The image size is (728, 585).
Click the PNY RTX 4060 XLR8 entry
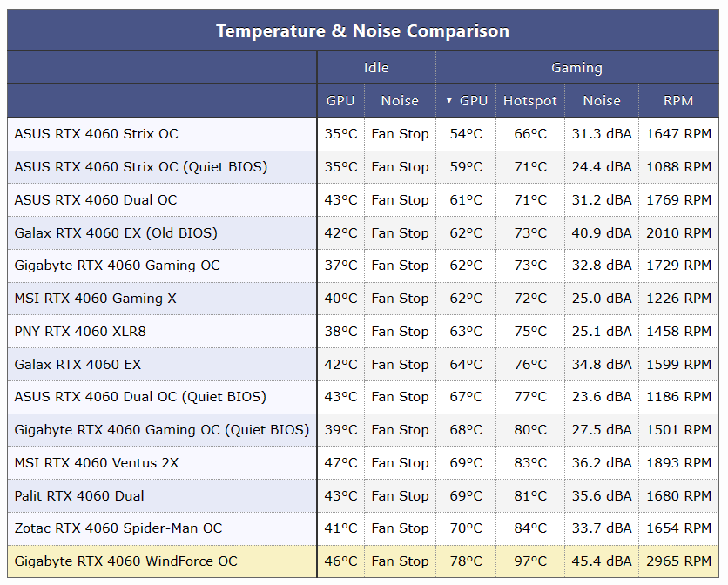(x=80, y=332)
